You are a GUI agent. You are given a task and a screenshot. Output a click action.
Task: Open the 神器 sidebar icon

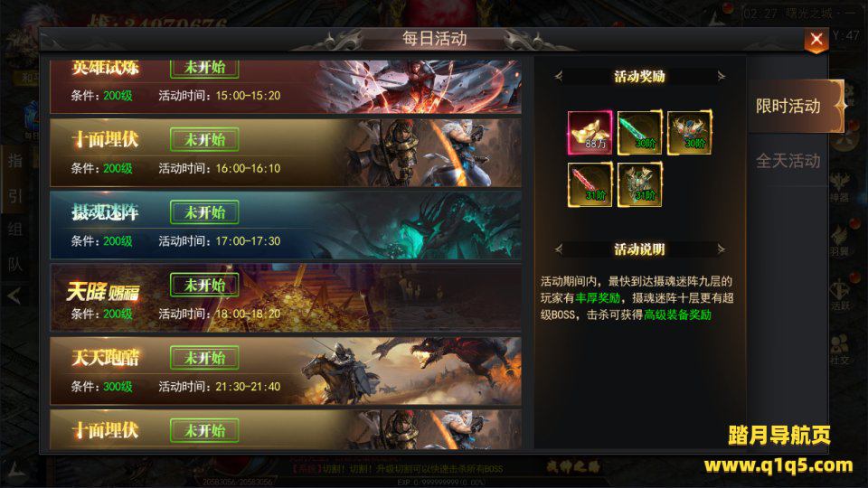click(840, 187)
